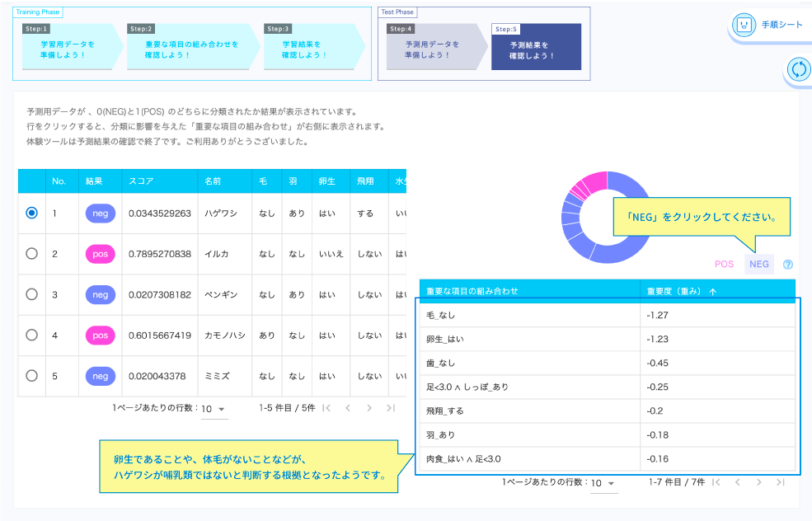Go to last page of 重要な項目 table
812x521 pixels.
click(781, 482)
